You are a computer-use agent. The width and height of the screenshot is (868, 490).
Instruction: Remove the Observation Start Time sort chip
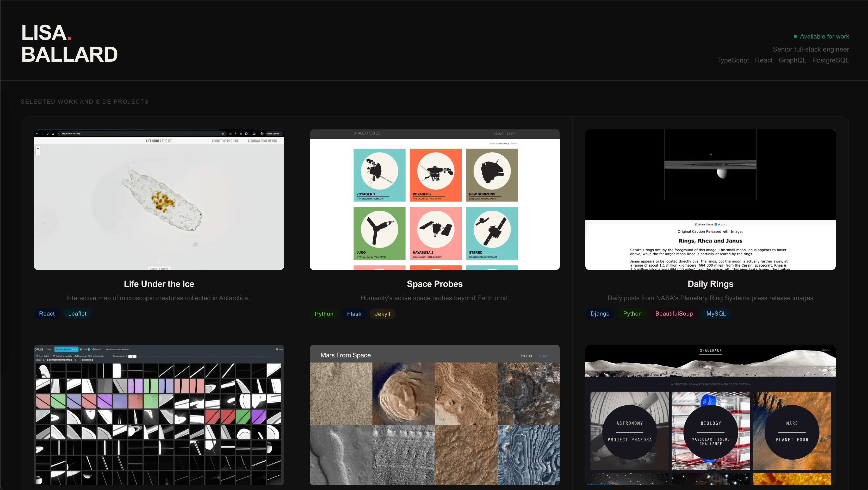(71, 360)
